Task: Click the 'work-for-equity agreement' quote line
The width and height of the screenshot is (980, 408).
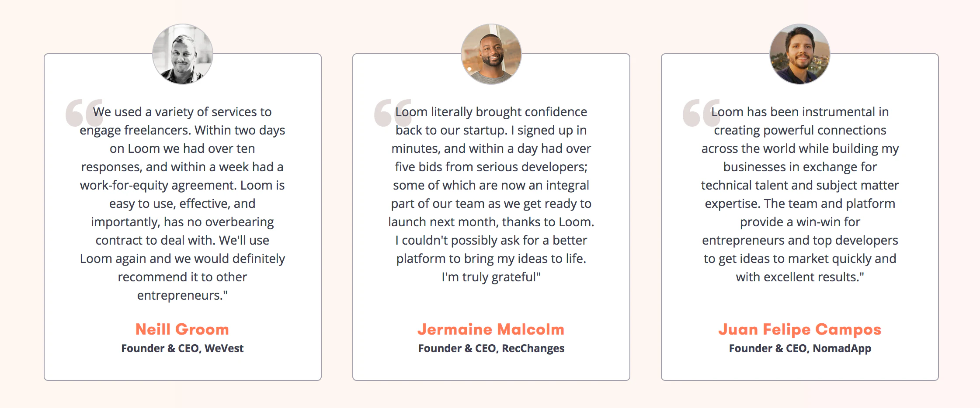Action: pyautogui.click(x=182, y=185)
